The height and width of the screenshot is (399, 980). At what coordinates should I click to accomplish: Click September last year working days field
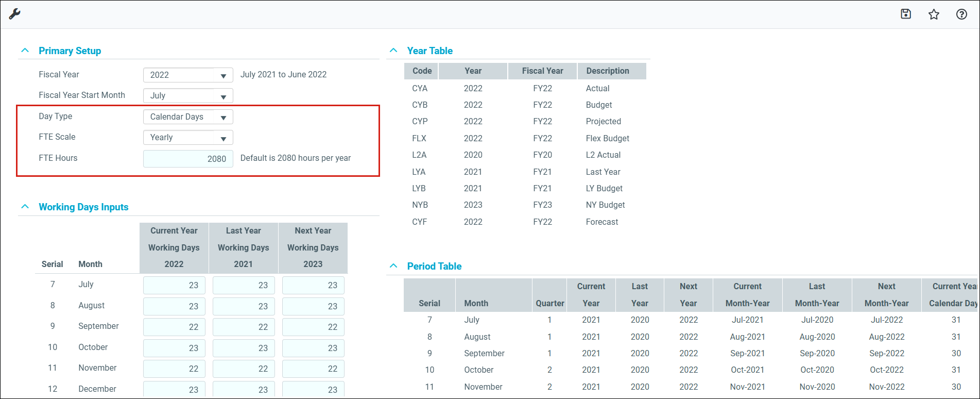click(244, 327)
